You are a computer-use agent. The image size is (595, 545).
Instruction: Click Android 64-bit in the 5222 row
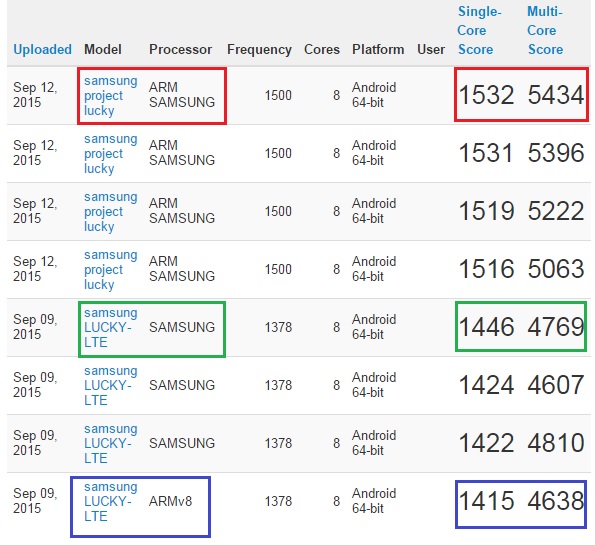(x=374, y=211)
